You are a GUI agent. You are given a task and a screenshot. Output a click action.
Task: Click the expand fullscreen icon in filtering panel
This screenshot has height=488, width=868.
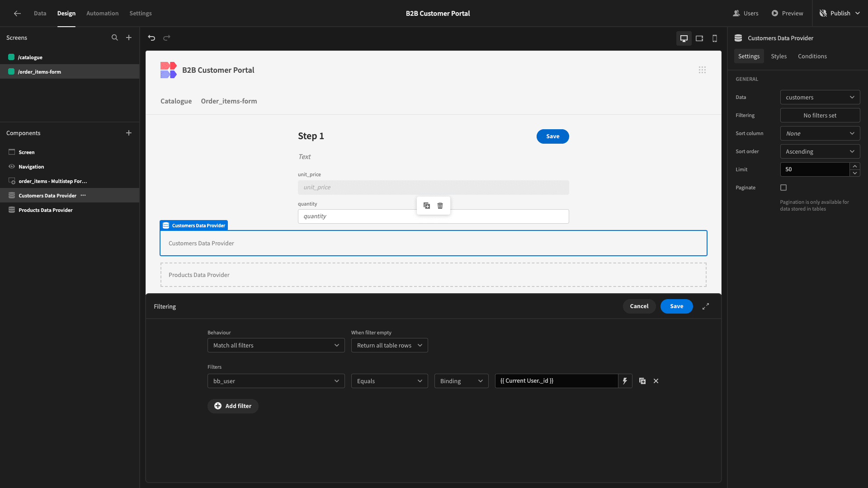coord(706,306)
